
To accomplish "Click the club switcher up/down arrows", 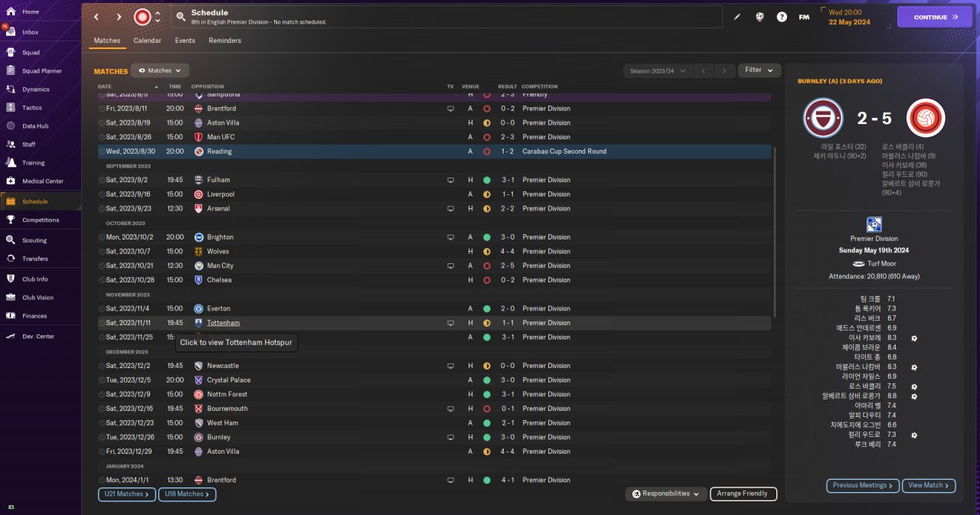I will tap(158, 17).
